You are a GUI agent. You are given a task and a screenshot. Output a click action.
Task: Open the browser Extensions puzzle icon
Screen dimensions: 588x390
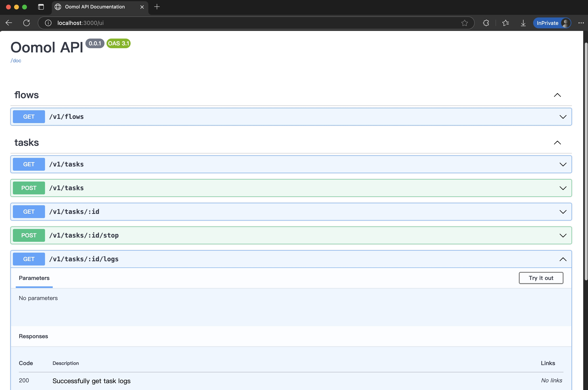[x=486, y=23]
